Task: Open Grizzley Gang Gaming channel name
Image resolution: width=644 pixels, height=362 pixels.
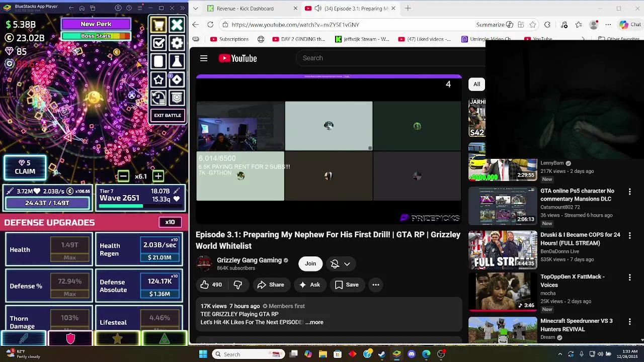Action: 249,260
